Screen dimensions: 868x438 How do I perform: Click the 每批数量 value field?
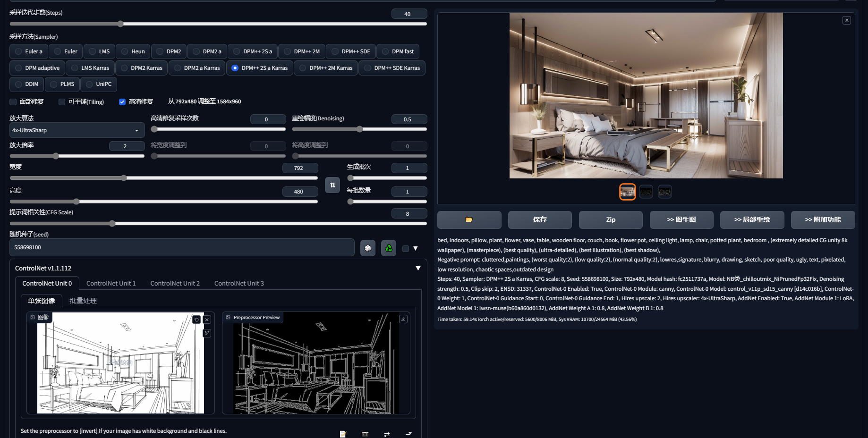pos(409,192)
